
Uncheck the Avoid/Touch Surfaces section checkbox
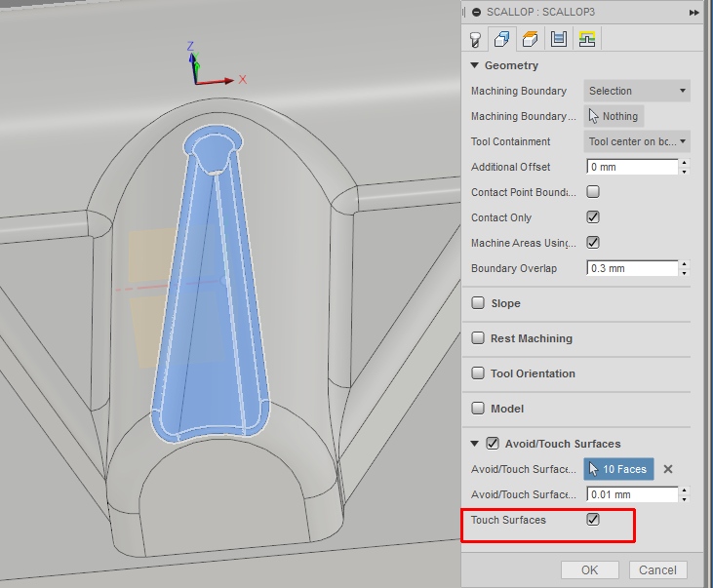[493, 444]
